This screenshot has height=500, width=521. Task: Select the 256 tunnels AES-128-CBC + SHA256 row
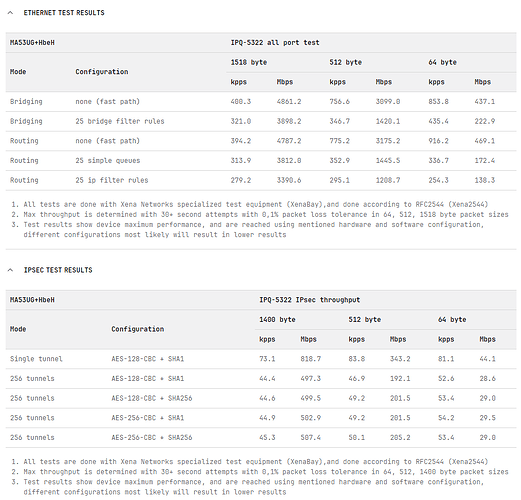tap(261, 398)
